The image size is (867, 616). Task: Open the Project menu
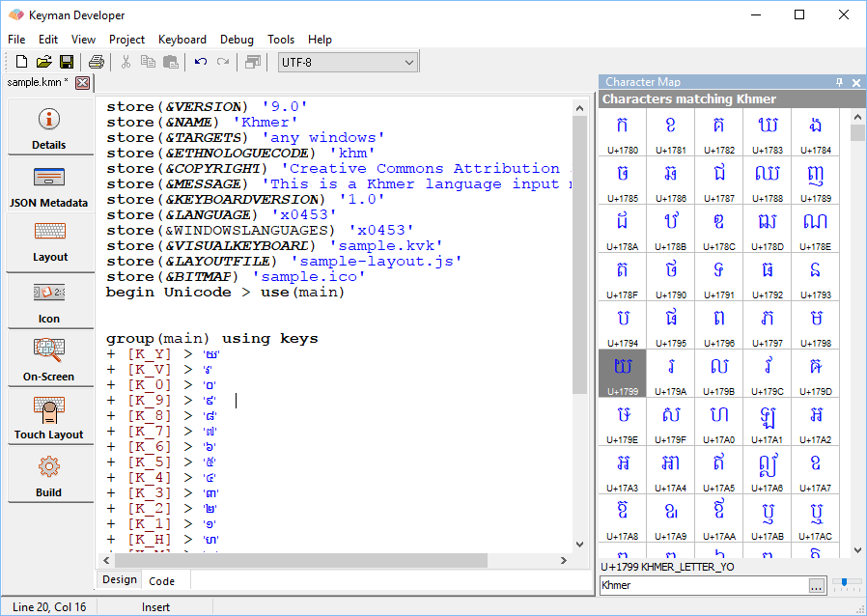126,40
